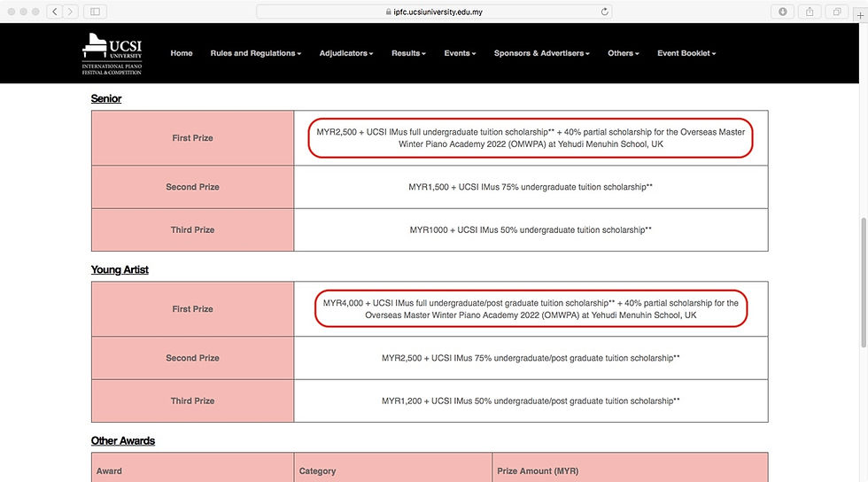Viewport: 868px width, 482px height.
Task: Select the Young Artist Second Prize label cell
Action: click(x=193, y=358)
